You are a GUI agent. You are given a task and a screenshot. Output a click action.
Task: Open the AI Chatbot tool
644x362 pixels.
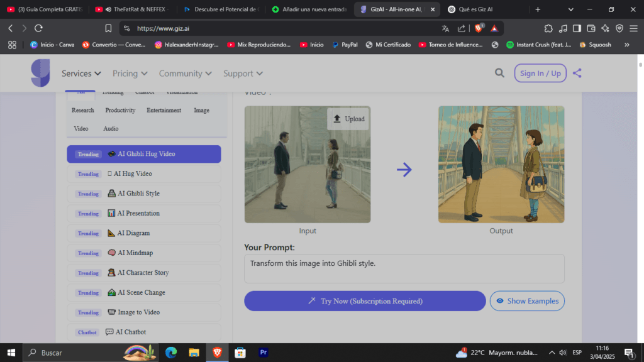130,332
